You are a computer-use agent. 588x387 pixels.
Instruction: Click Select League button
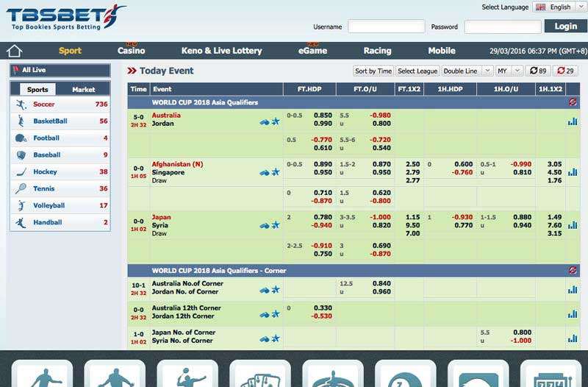pyautogui.click(x=417, y=71)
